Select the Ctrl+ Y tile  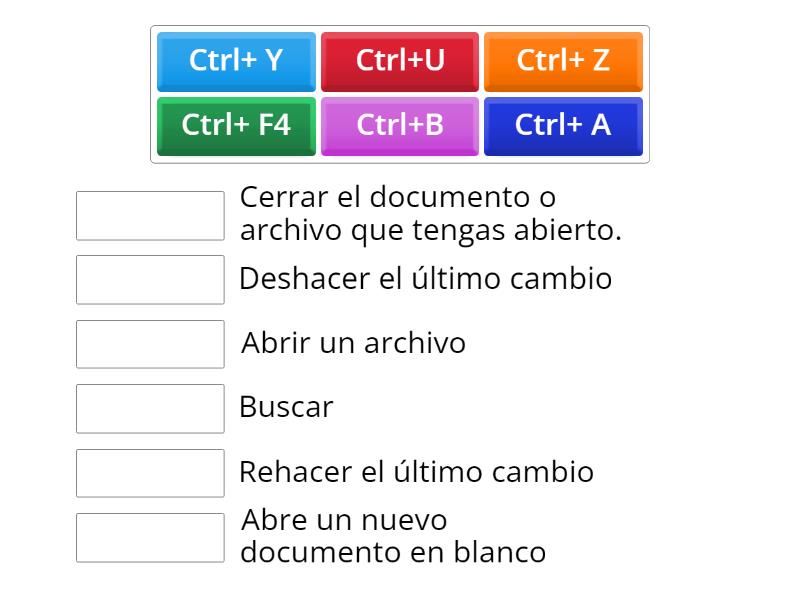click(236, 62)
